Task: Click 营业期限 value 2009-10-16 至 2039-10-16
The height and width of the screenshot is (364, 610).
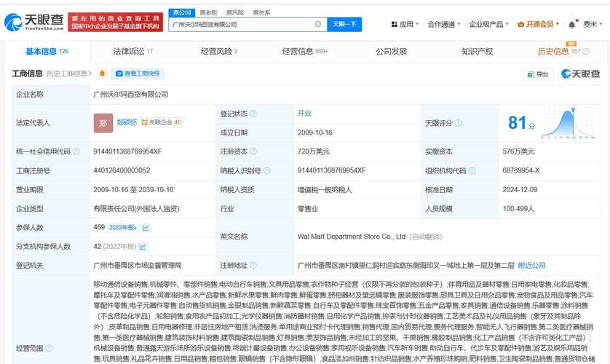Action: tap(133, 190)
